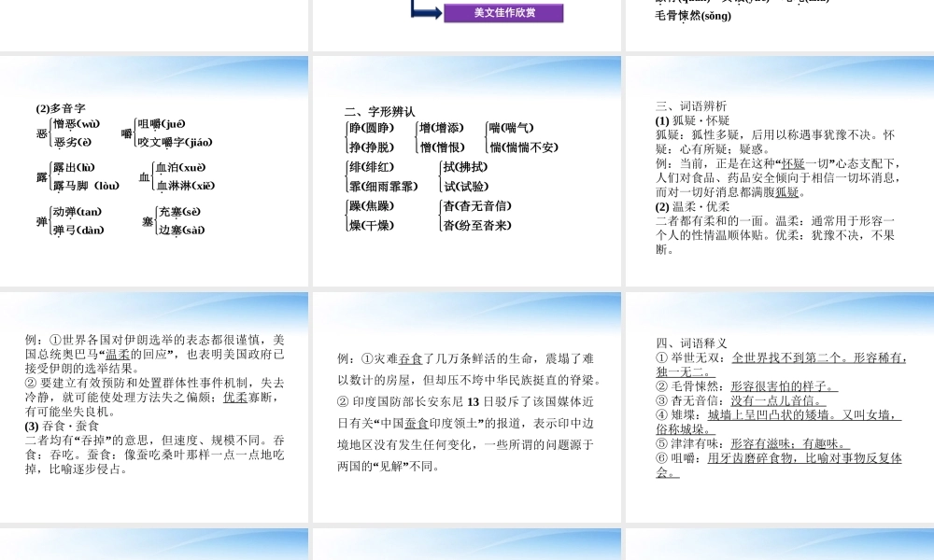Click the number 13 in the India example
The image size is (934, 560).
(473, 402)
